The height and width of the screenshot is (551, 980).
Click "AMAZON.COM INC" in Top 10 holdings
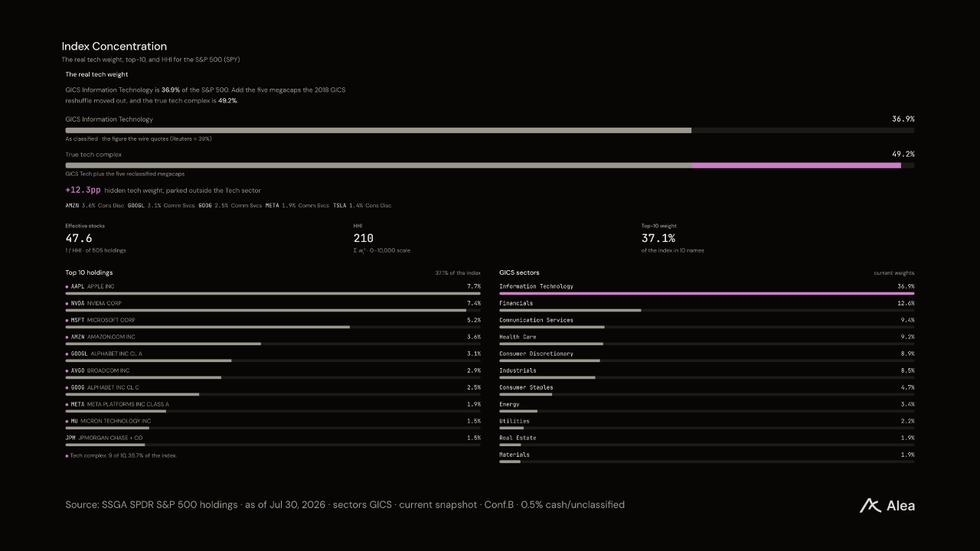click(111, 337)
